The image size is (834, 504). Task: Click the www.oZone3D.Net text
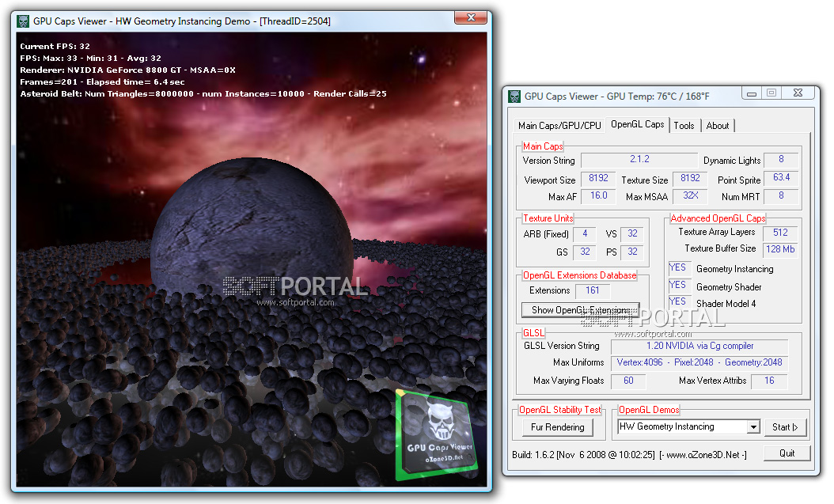point(703,455)
